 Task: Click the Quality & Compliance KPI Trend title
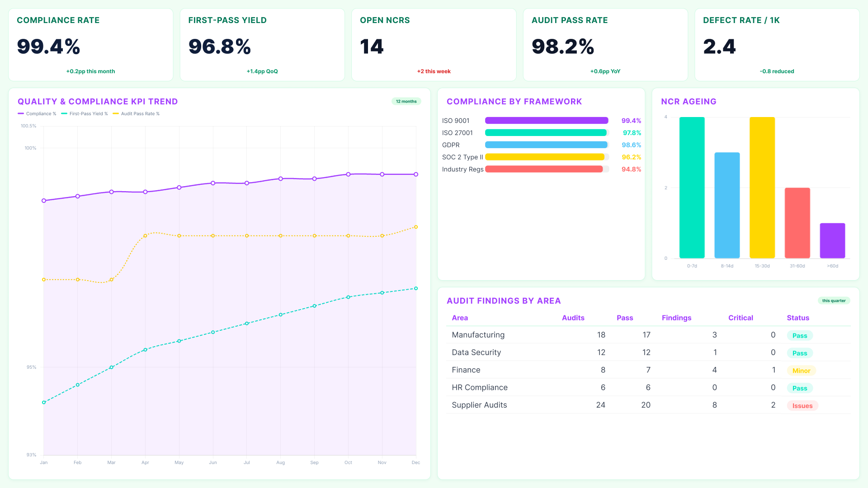point(98,102)
